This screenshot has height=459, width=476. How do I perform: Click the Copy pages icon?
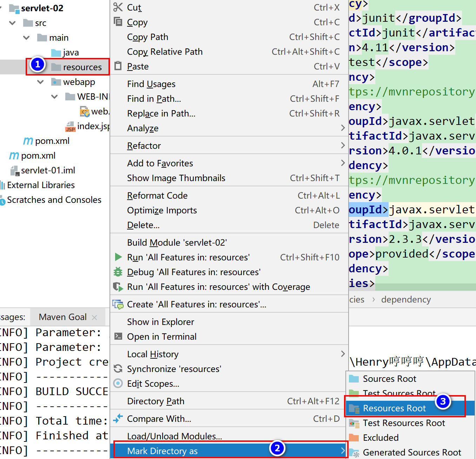[118, 22]
